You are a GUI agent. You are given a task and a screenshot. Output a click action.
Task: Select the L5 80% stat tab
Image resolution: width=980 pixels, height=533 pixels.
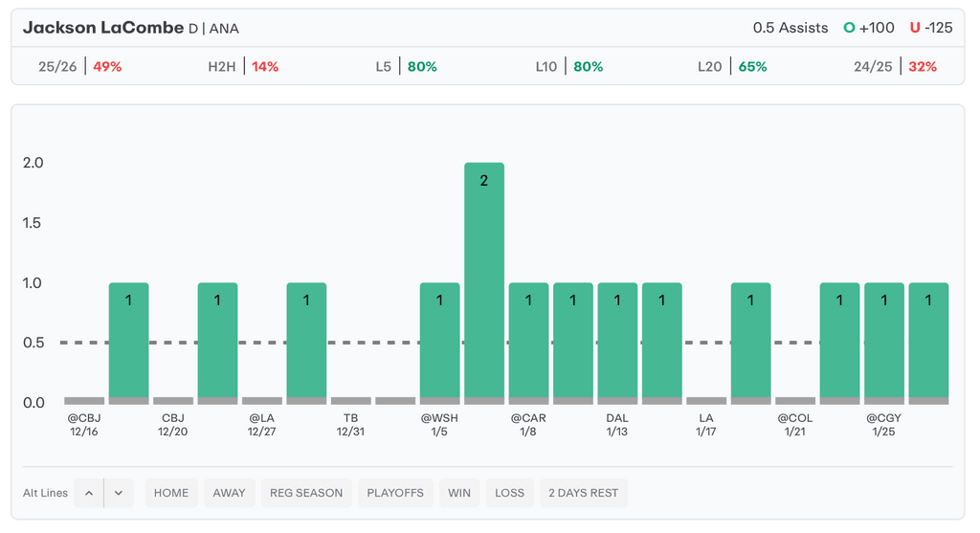pos(406,67)
